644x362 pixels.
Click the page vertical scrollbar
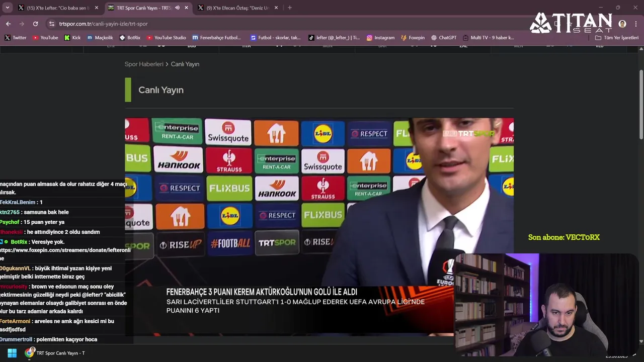tap(641, 105)
